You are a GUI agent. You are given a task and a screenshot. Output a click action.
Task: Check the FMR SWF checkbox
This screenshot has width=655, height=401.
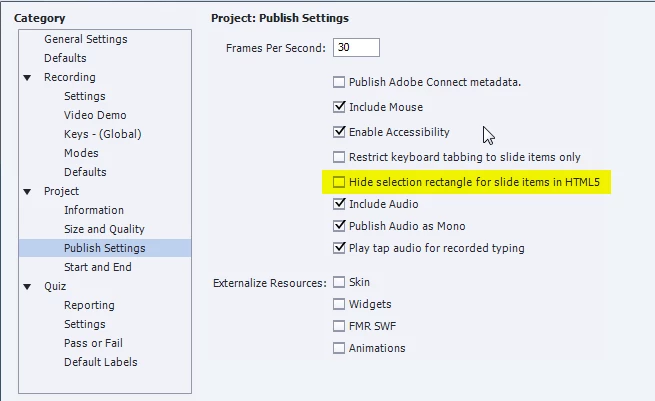tap(339, 326)
